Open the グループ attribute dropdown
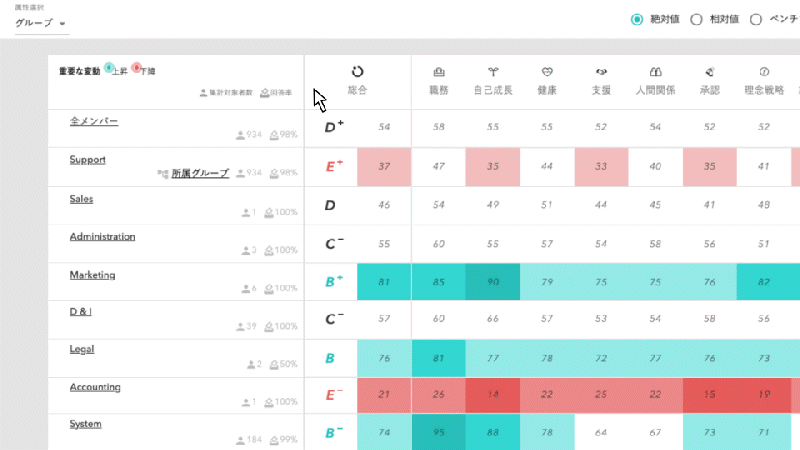 pos(41,23)
